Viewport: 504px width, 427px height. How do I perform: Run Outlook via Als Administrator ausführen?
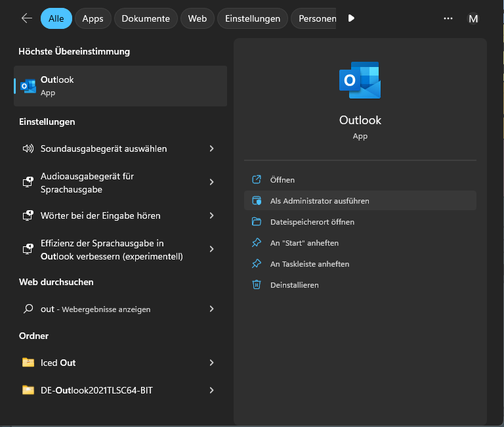(320, 201)
